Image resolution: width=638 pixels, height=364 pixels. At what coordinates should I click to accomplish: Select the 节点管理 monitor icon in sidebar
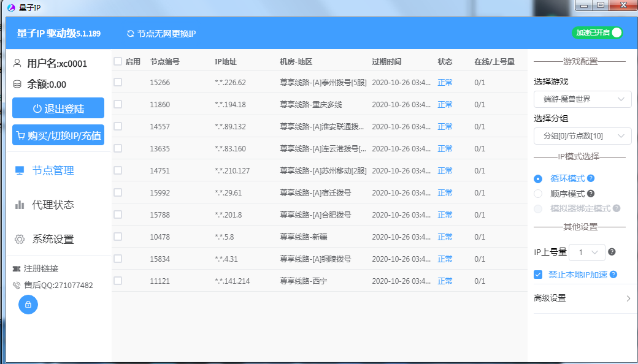pyautogui.click(x=20, y=171)
